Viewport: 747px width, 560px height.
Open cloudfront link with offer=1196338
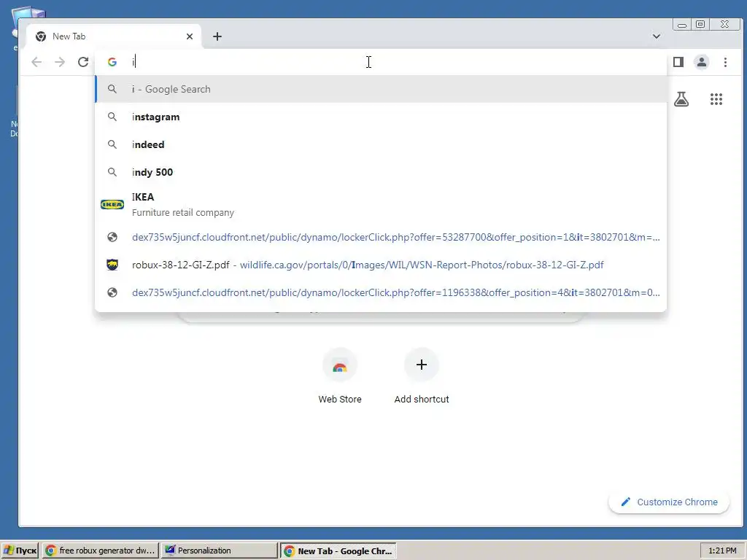[x=381, y=292]
